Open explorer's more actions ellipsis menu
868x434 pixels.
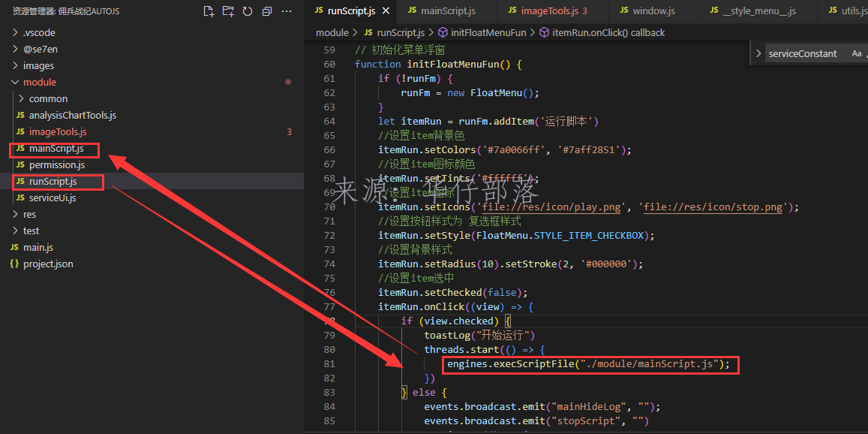pos(286,11)
